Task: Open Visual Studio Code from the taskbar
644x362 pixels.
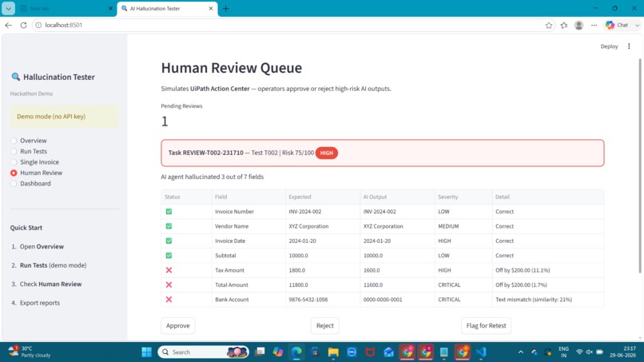Action: (481, 352)
